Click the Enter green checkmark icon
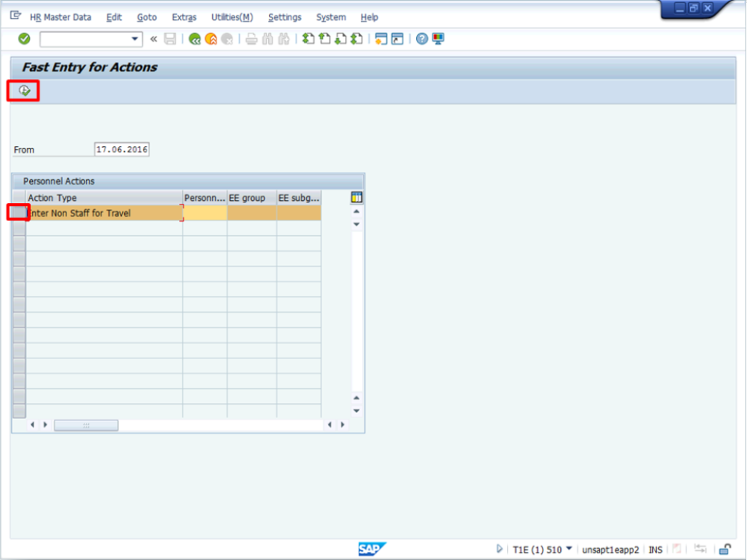747x560 pixels. pos(23,39)
